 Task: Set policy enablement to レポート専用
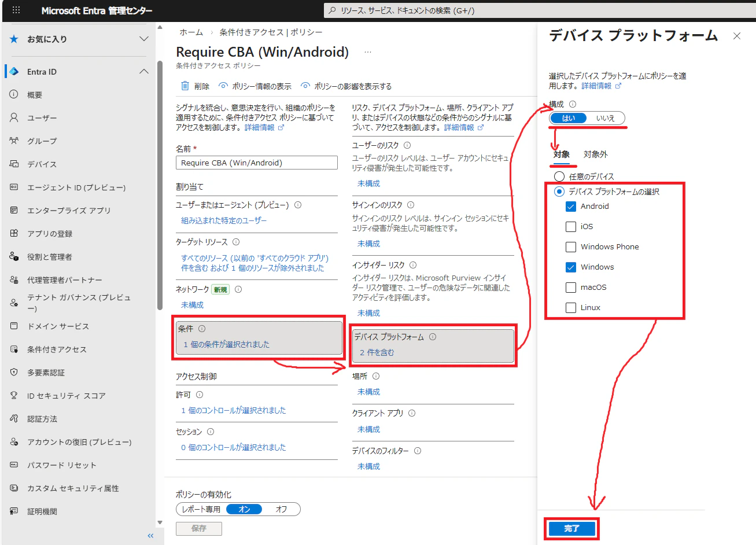[x=201, y=509]
